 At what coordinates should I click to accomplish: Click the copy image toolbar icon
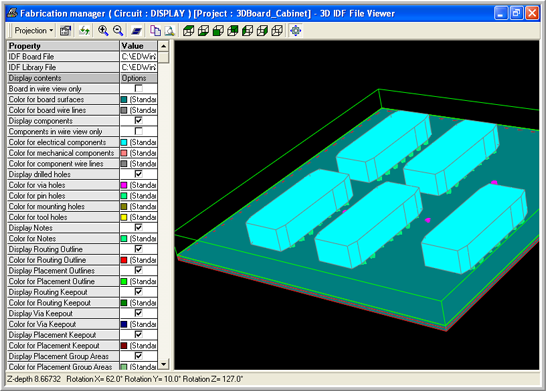[x=155, y=31]
